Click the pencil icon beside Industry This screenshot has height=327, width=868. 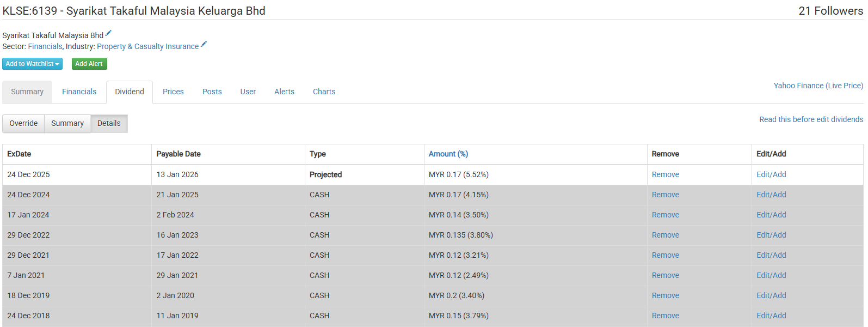[204, 44]
